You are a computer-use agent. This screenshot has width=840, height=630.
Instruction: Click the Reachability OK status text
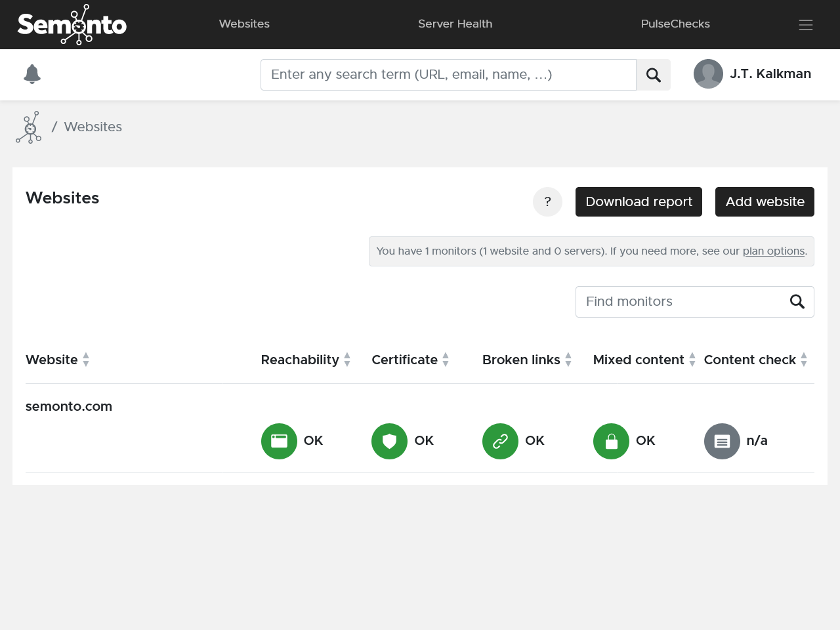click(x=313, y=440)
